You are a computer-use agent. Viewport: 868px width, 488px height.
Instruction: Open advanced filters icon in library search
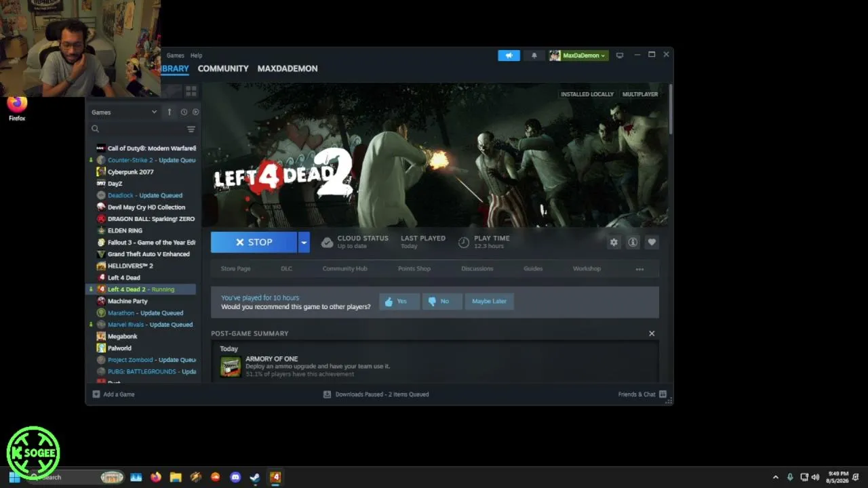191,129
